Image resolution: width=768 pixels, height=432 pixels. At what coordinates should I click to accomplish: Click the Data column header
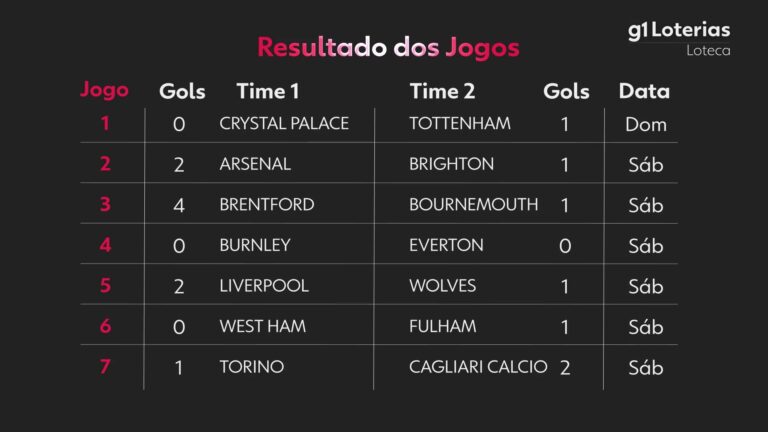coord(644,91)
